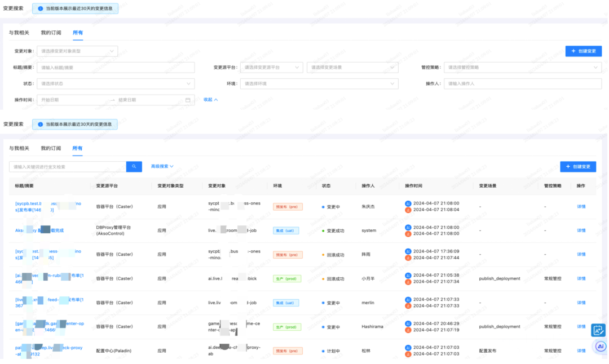The width and height of the screenshot is (609, 364).
Task: Click 生产 (prod) tag in the Hashirama row
Action: (x=287, y=327)
